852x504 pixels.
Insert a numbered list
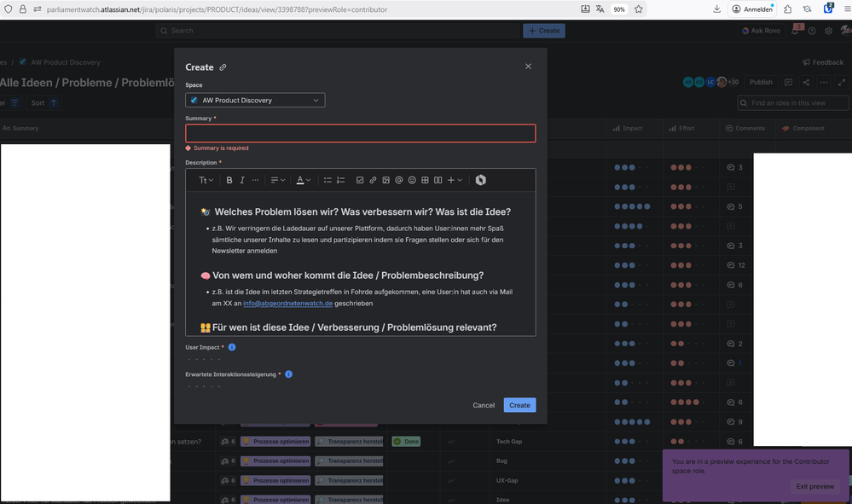(x=340, y=180)
